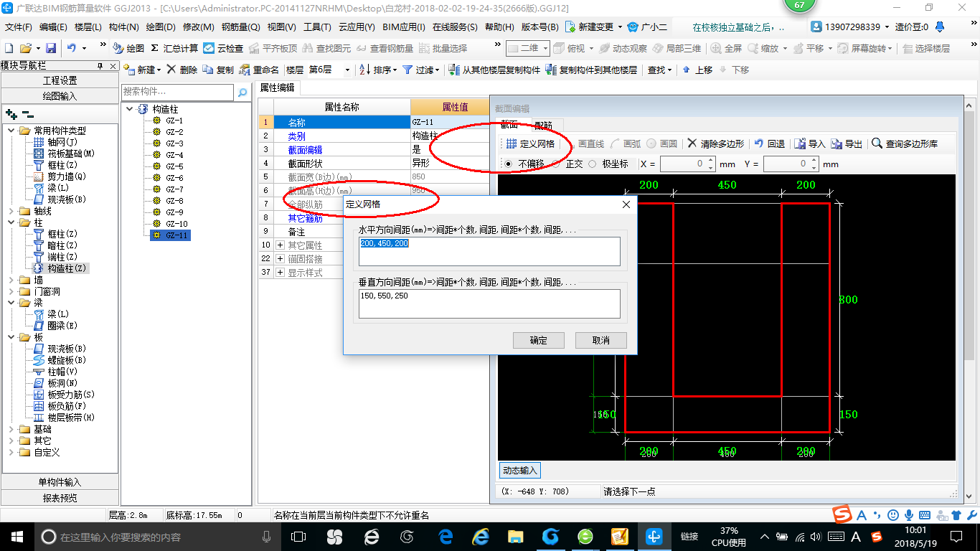This screenshot has height=551, width=980.
Task: Click the expand-all plus icon in navigation panel
Action: coord(11,113)
